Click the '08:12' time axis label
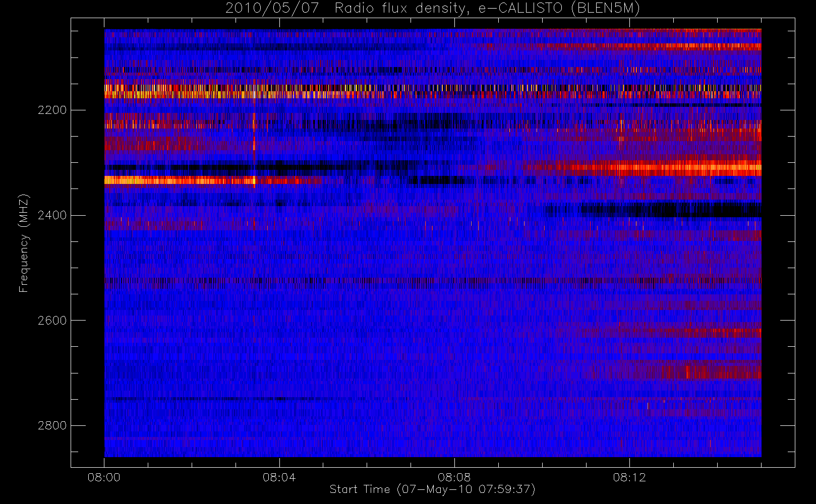 point(629,477)
